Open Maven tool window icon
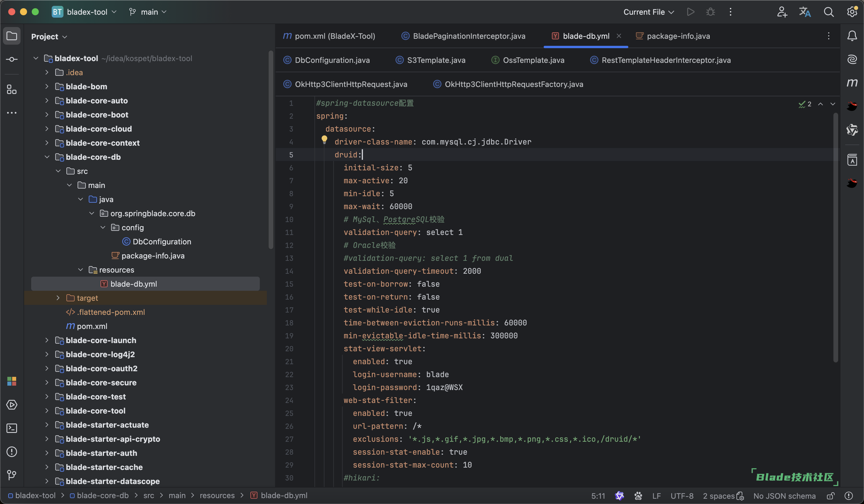864x504 pixels. (852, 83)
